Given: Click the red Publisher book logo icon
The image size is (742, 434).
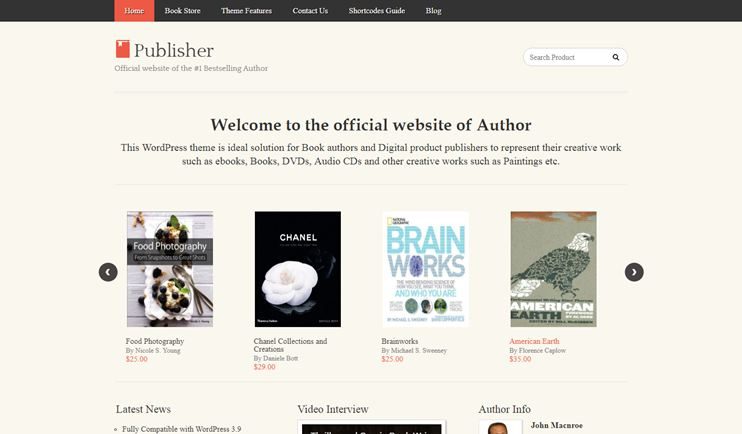Looking at the screenshot, I should (123, 49).
